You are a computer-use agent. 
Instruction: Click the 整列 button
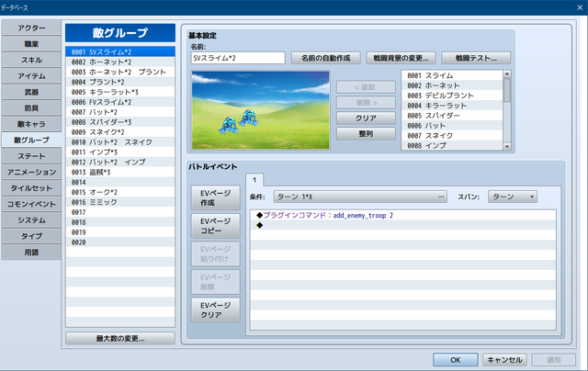[x=366, y=133]
